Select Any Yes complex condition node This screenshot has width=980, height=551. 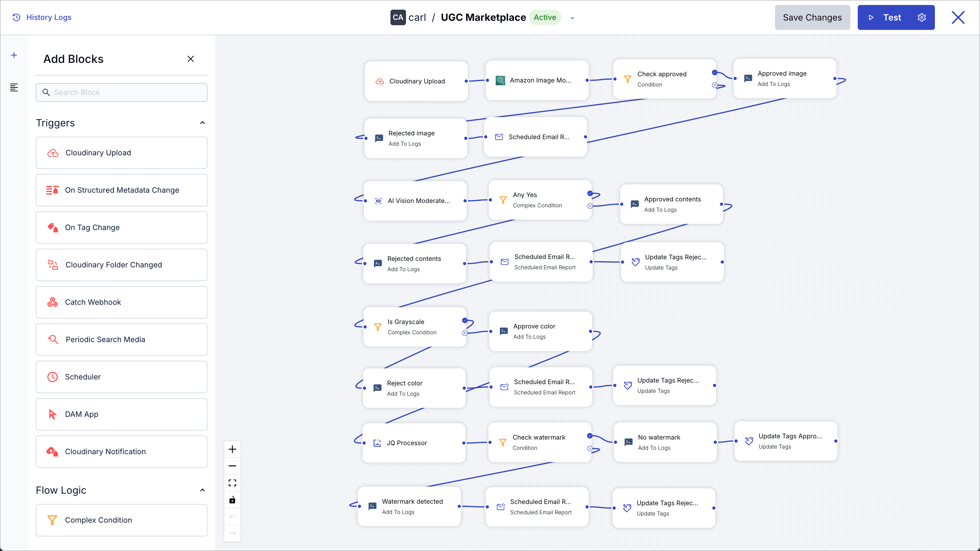540,200
